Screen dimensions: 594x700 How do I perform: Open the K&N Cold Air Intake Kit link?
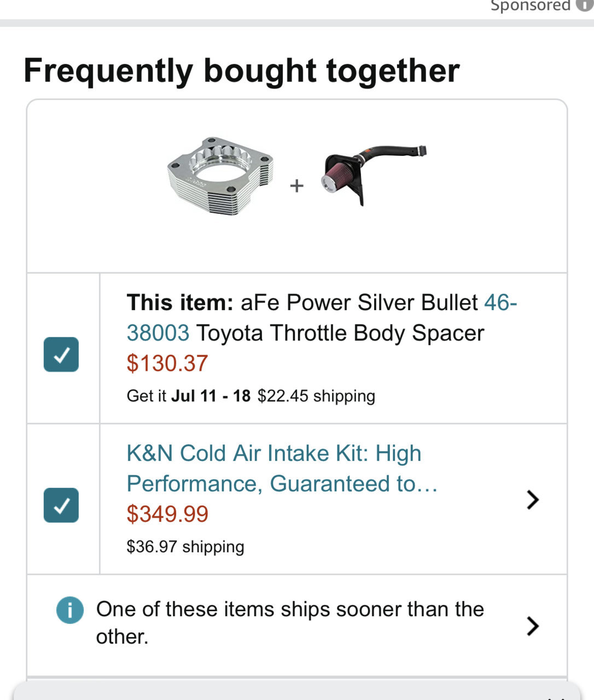[282, 468]
